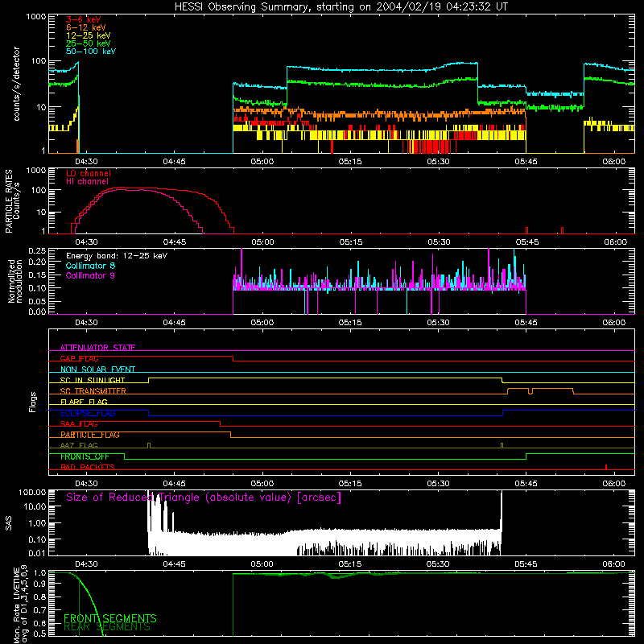Click the 05:15 tick in the counts panel

(x=350, y=162)
